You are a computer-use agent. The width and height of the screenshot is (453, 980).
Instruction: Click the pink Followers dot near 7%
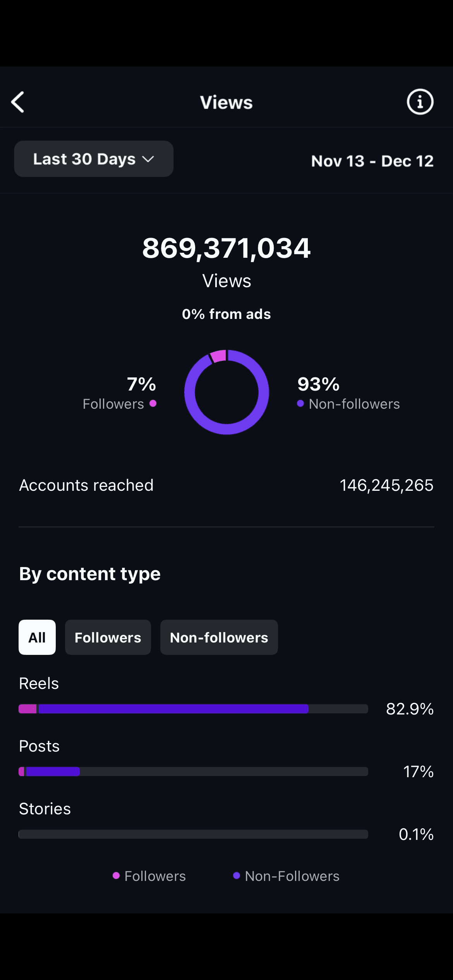pyautogui.click(x=153, y=404)
